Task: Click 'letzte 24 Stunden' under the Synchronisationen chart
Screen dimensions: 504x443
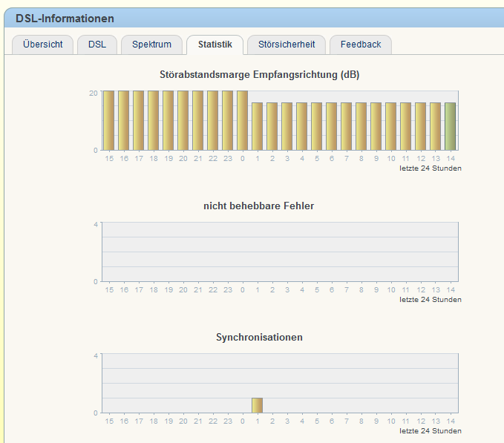Action: click(431, 431)
